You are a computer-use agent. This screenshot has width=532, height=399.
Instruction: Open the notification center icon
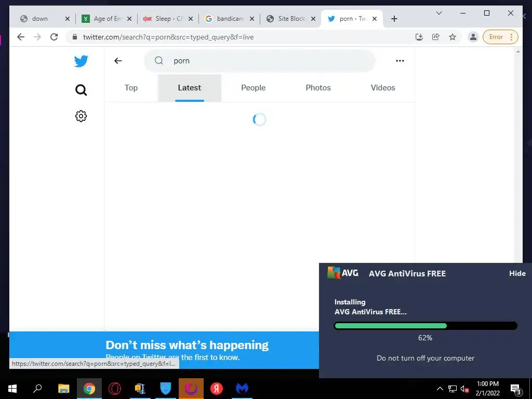point(516,389)
